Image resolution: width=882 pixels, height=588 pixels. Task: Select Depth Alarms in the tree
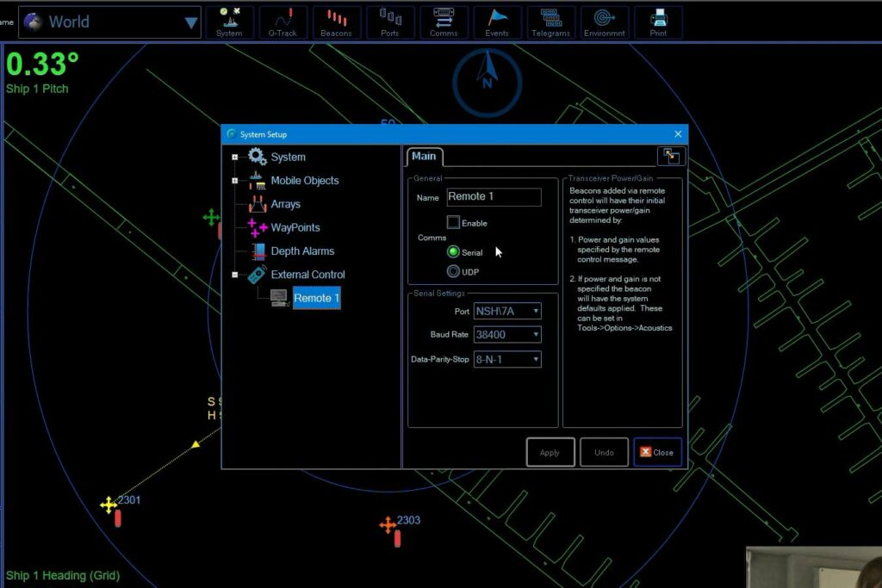tap(302, 251)
